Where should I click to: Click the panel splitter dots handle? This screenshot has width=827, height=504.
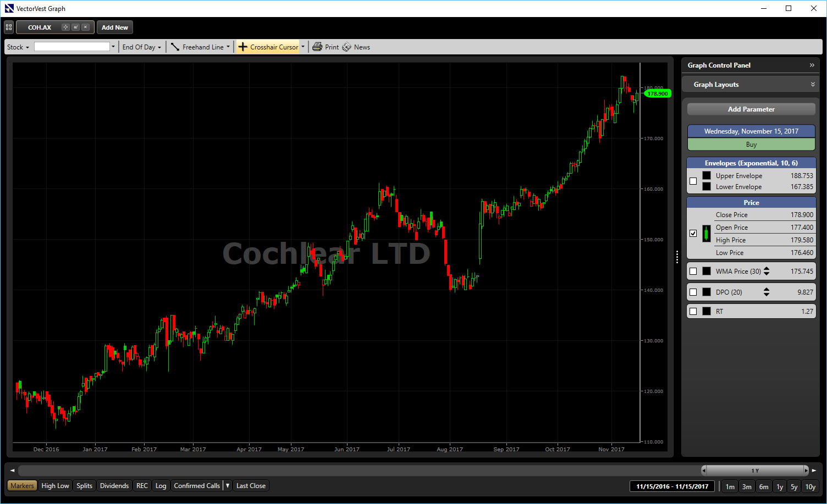677,257
